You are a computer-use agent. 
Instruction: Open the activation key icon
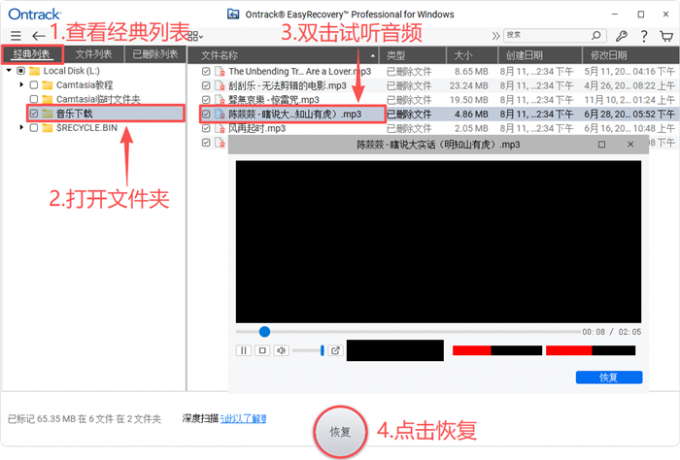[621, 36]
